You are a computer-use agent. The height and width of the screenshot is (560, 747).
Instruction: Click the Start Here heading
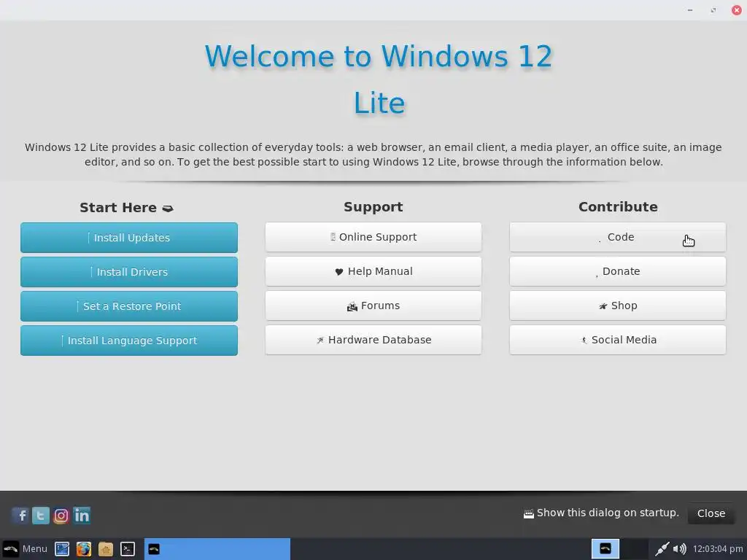click(x=126, y=208)
